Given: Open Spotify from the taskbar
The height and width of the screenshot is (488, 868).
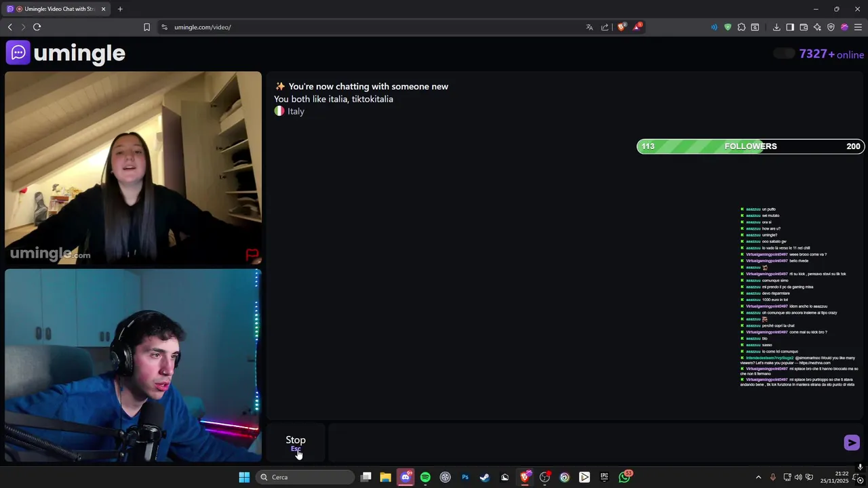Looking at the screenshot, I should (425, 477).
